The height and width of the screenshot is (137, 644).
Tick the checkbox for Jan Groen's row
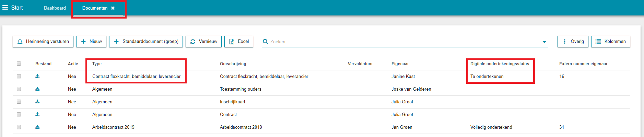19,127
